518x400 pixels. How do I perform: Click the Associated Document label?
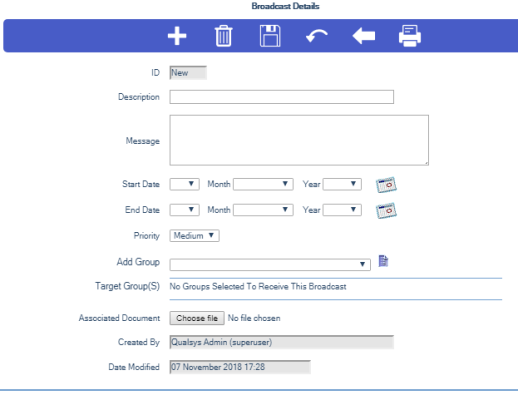coord(119,318)
